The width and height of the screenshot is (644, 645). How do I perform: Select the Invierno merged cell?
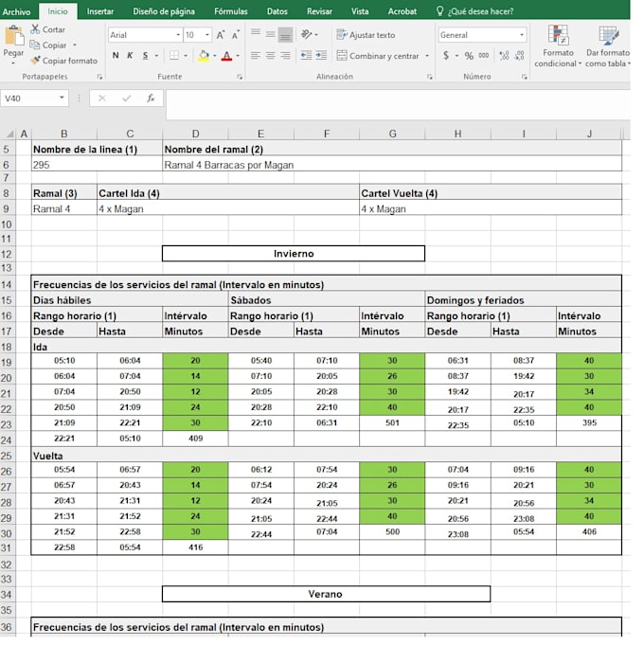pos(294,254)
